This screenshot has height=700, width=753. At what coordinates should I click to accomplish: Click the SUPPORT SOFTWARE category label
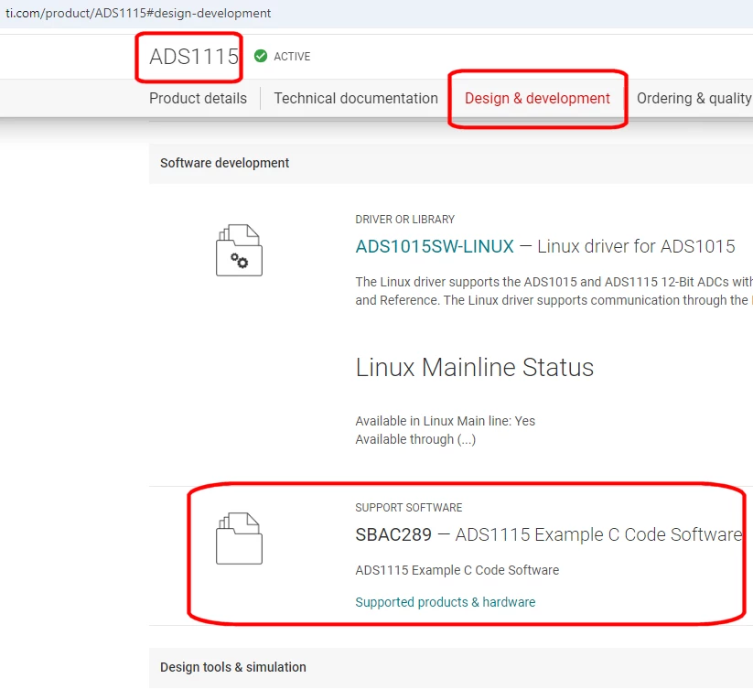pos(409,508)
